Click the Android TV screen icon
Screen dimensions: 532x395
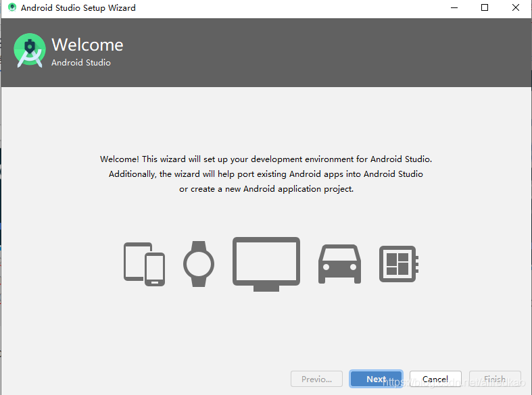click(x=266, y=264)
